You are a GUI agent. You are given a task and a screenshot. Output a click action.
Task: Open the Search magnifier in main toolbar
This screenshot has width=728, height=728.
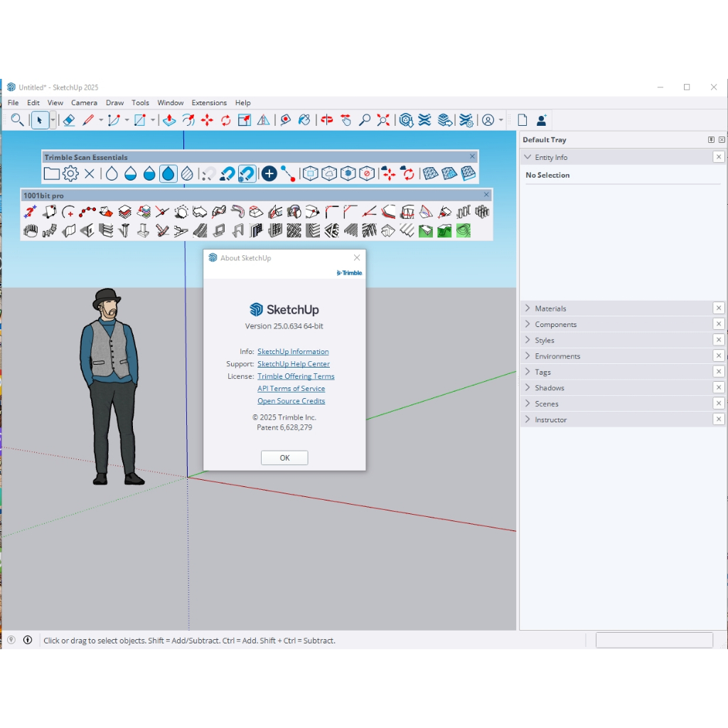click(x=17, y=120)
